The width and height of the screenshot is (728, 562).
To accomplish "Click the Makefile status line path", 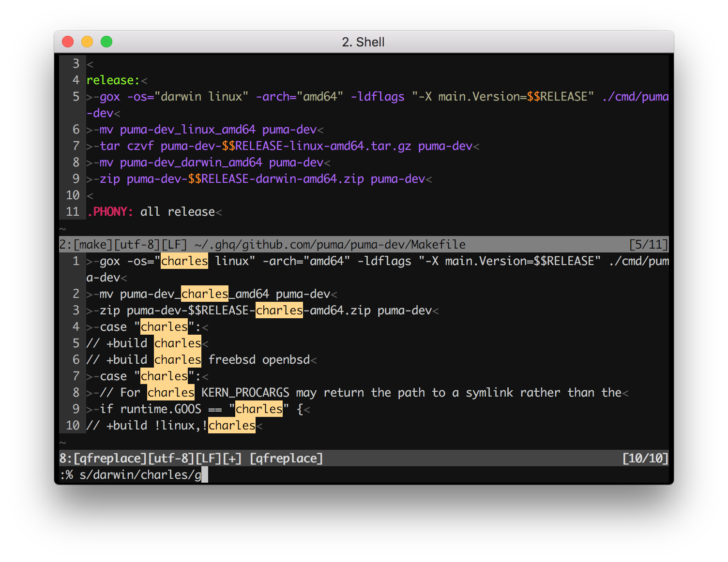I will 330,245.
